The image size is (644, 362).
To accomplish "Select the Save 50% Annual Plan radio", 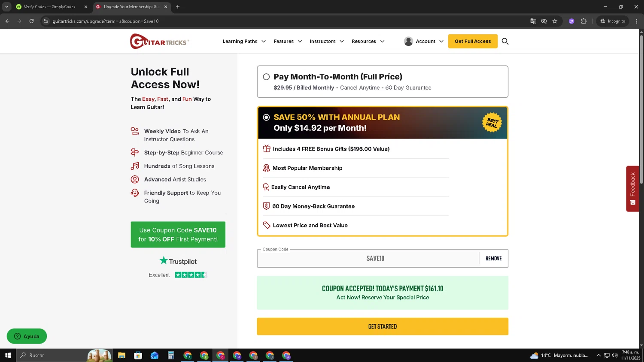I will (x=266, y=117).
